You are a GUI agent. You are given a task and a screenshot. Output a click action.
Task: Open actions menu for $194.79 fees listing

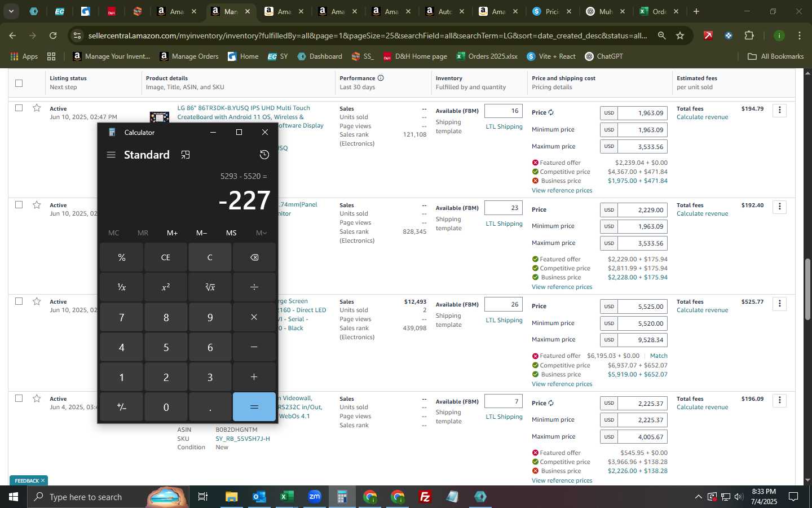(780, 110)
